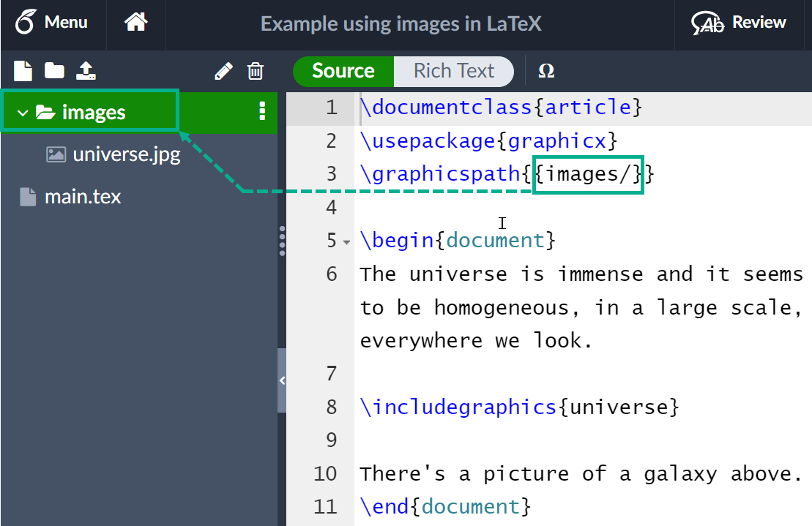Open main.tex in the file tree
Screen dimensions: 812x526
pyautogui.click(x=82, y=197)
